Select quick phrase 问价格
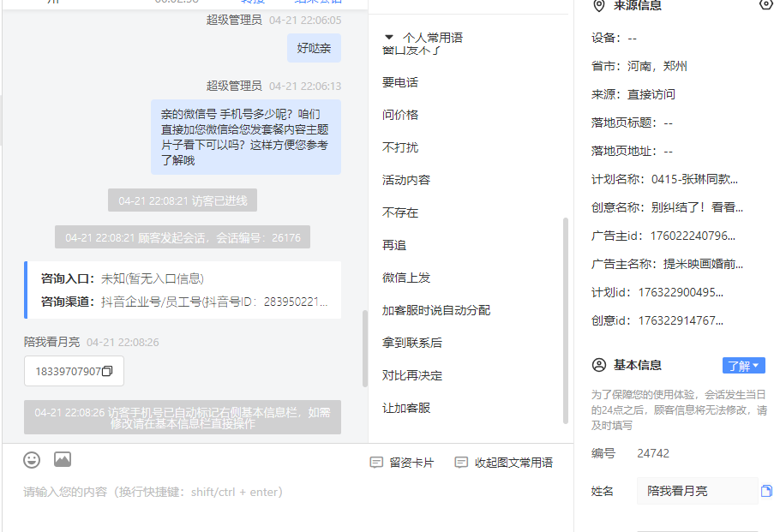The image size is (780, 532). click(x=400, y=115)
